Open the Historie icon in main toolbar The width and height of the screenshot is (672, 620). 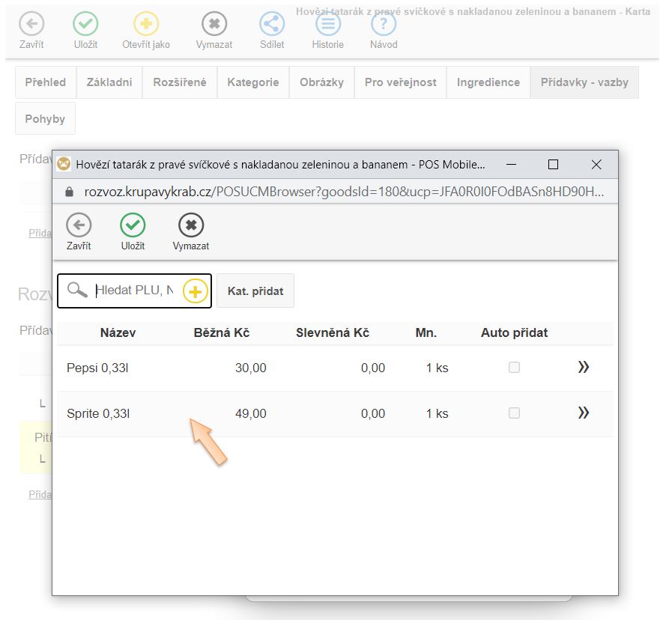pos(327,24)
